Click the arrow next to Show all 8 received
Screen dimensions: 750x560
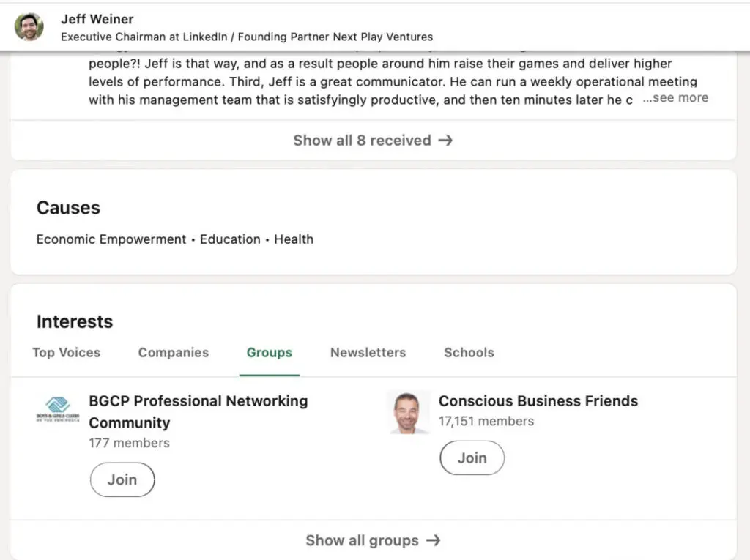445,140
